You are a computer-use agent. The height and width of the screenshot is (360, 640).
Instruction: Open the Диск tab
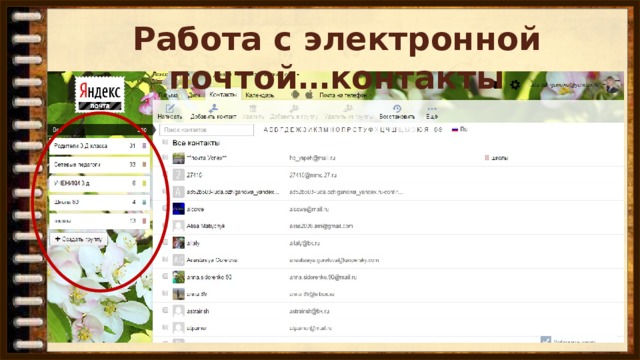click(x=194, y=95)
